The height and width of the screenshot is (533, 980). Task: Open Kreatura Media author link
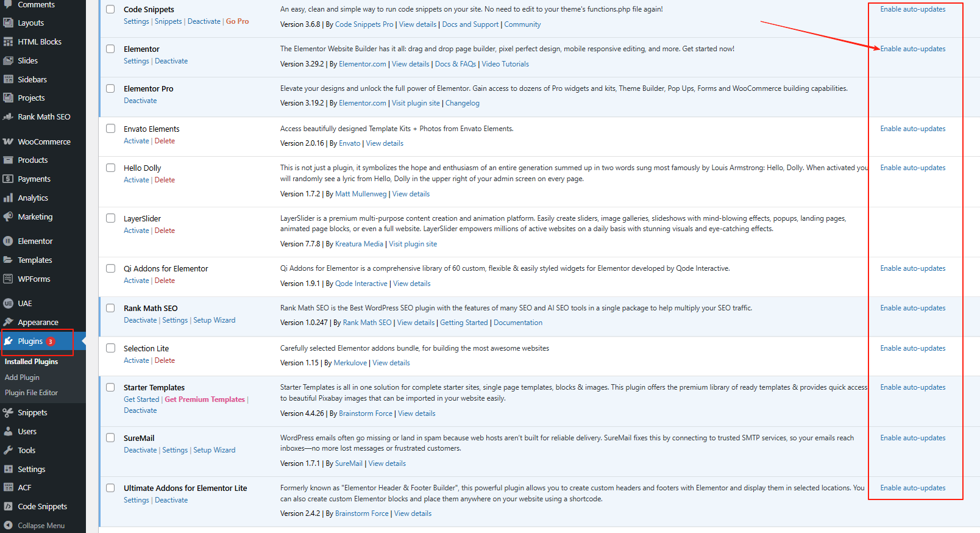click(359, 244)
